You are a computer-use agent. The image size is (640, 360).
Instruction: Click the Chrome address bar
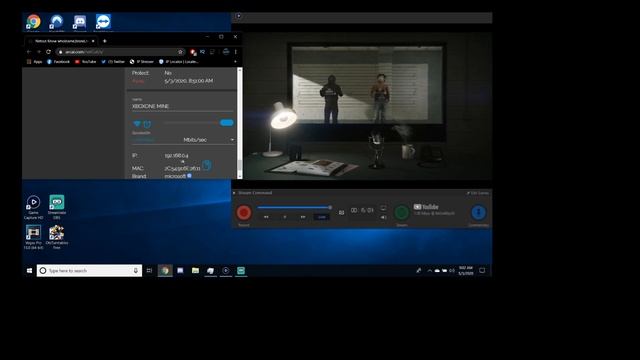click(x=120, y=52)
